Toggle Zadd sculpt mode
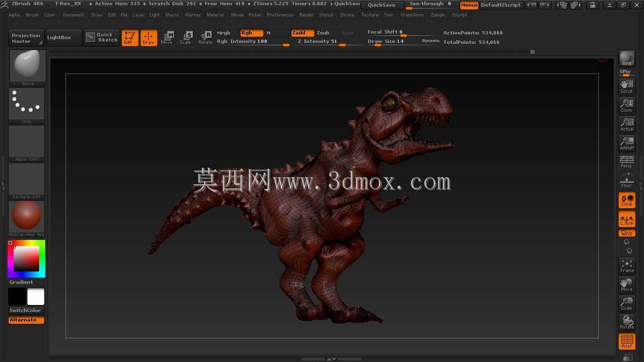644x362 pixels. (x=303, y=33)
